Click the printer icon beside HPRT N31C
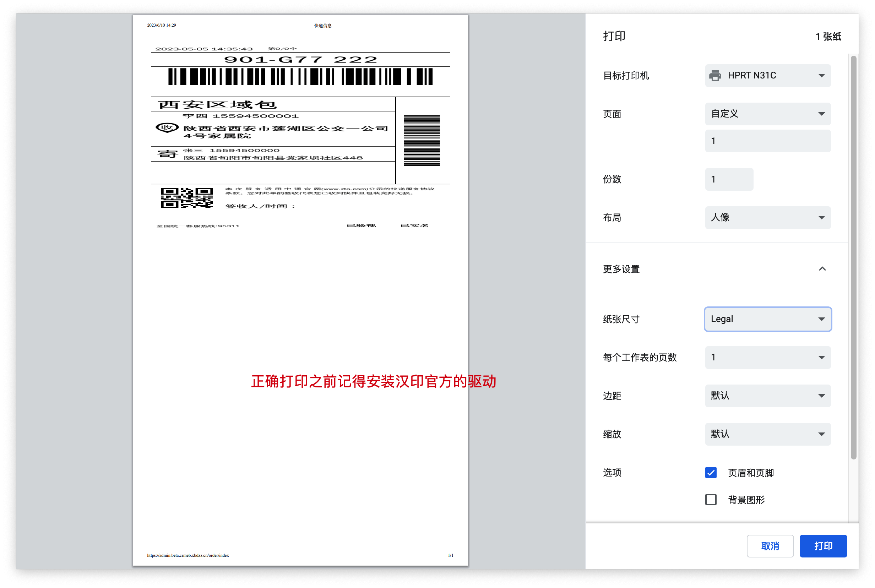The height and width of the screenshot is (588, 875). pyautogui.click(x=715, y=76)
